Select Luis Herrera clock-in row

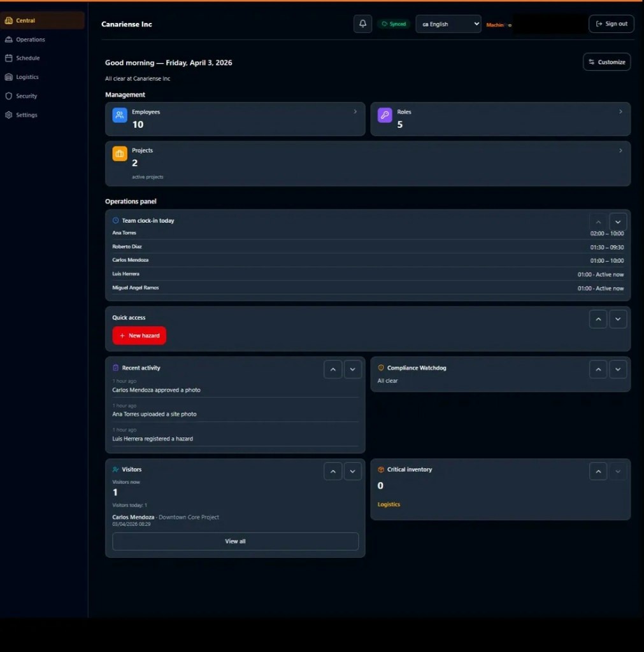point(368,274)
